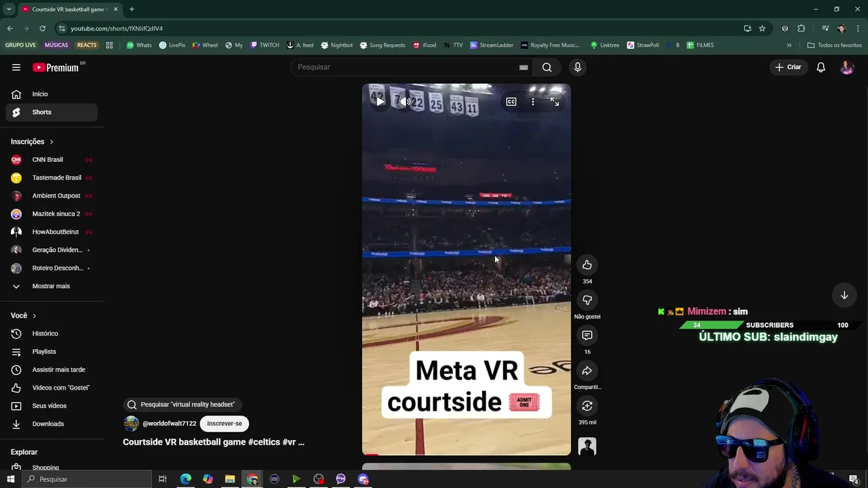Open Histórico in sidebar

tap(52, 333)
